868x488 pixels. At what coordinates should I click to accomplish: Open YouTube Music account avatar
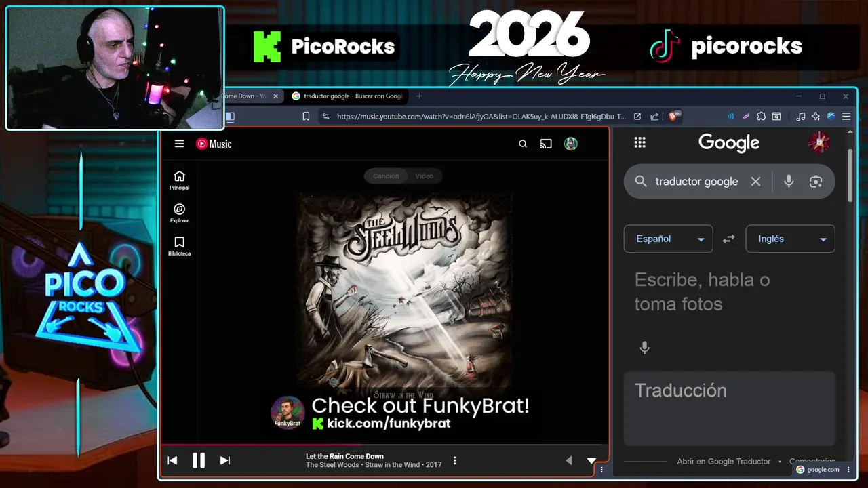coord(571,144)
